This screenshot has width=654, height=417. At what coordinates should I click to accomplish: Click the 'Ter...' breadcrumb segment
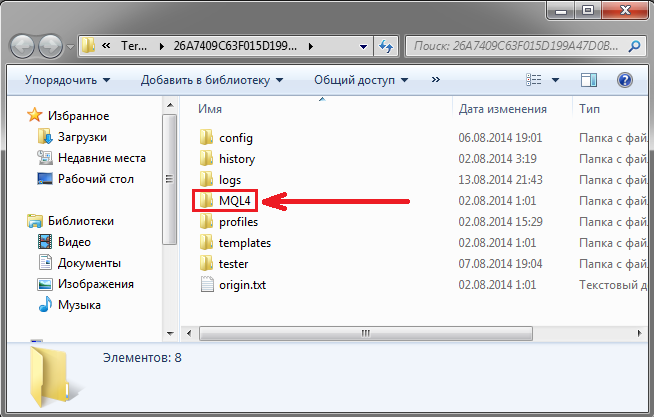134,46
